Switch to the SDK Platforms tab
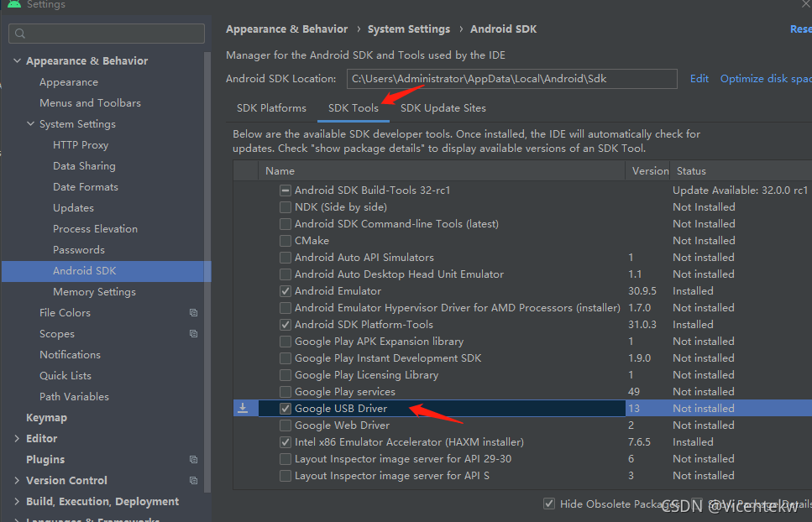This screenshot has width=812, height=522. [x=271, y=108]
